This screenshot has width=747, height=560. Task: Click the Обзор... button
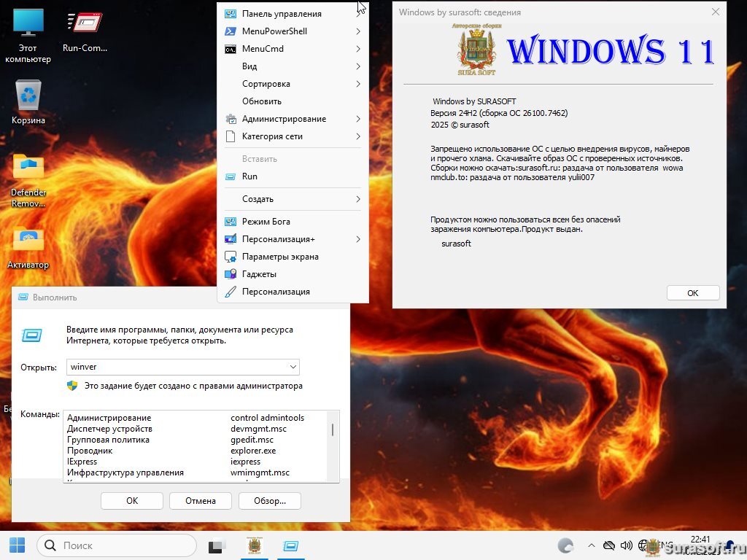pyautogui.click(x=270, y=501)
